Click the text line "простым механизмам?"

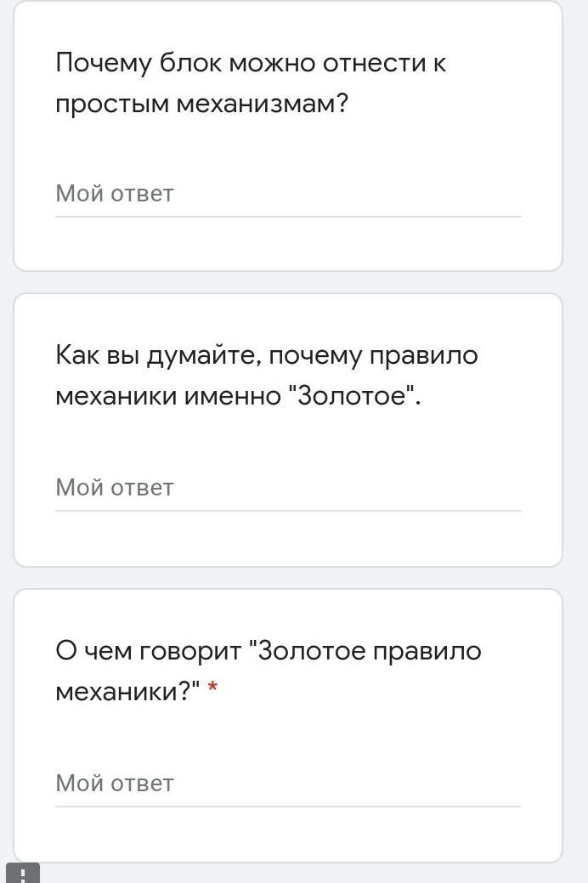click(x=201, y=105)
